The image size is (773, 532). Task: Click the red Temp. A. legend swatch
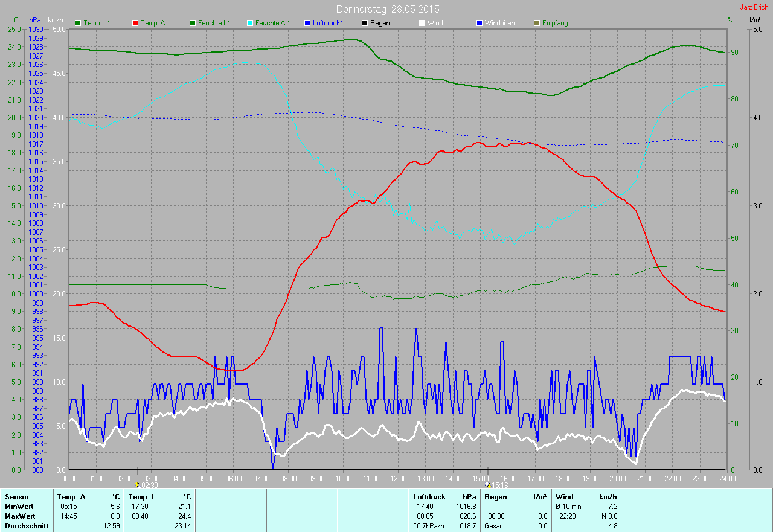click(135, 23)
